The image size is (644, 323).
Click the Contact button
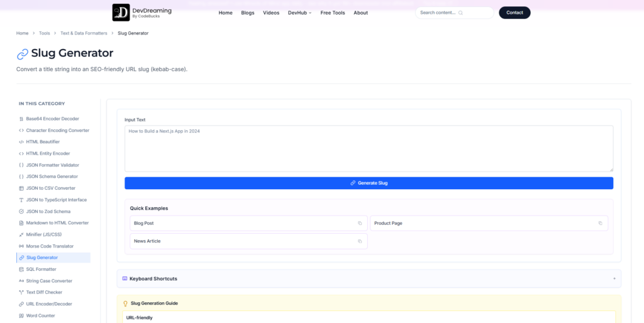click(514, 13)
